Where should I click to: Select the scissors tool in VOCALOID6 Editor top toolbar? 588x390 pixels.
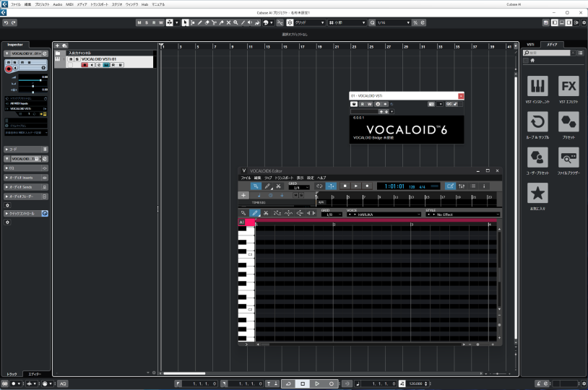tap(278, 186)
